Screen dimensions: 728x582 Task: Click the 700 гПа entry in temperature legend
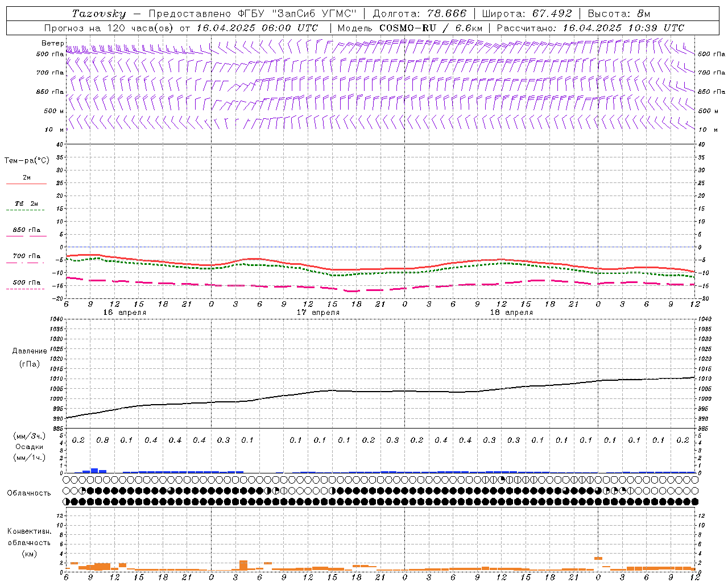[x=27, y=256]
